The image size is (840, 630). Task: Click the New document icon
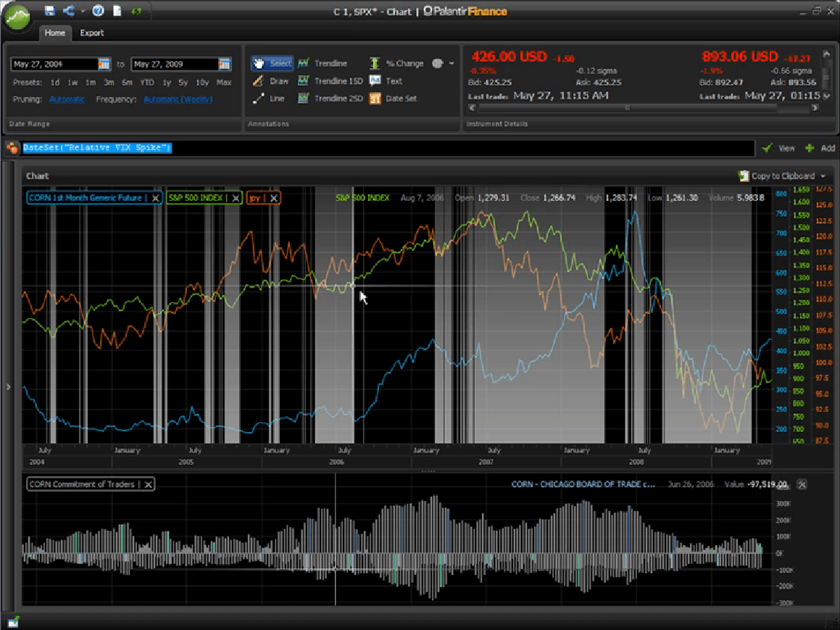[x=117, y=11]
